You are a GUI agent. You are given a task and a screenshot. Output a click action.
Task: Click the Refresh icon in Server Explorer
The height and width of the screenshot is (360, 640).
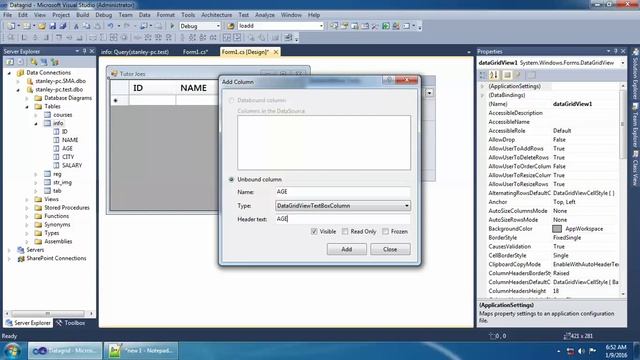[10, 62]
